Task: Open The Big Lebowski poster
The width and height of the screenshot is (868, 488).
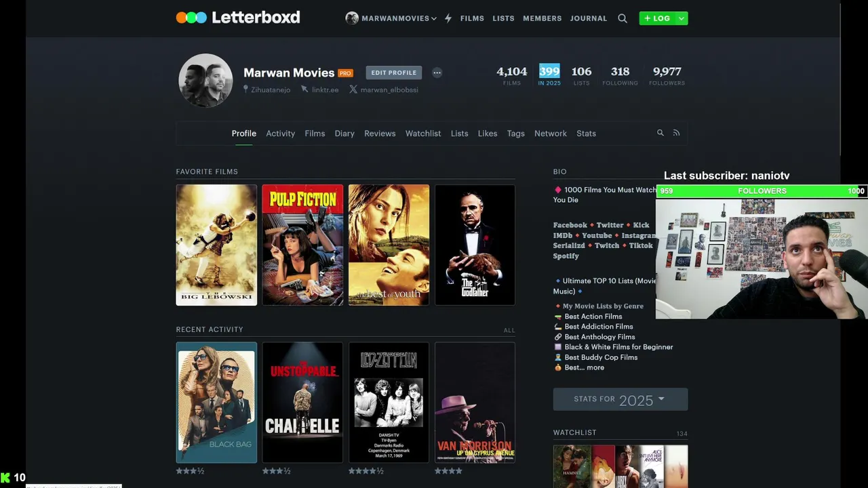Action: 216,245
